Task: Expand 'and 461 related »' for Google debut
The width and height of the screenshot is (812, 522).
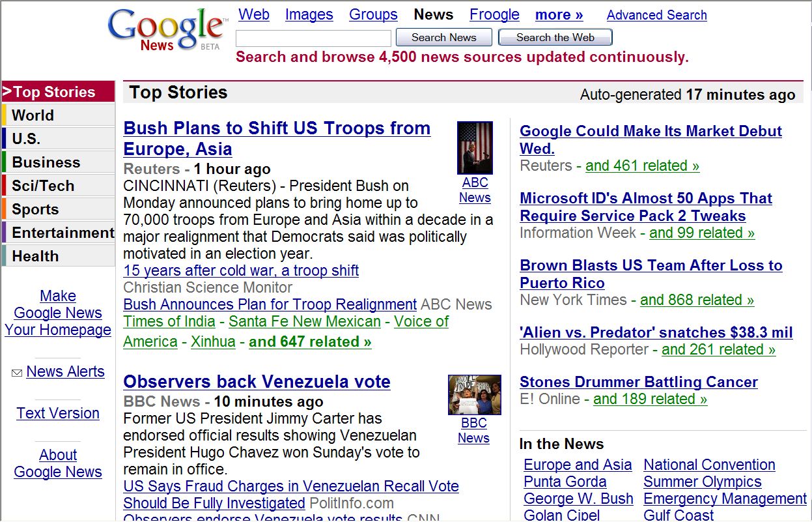Action: pyautogui.click(x=642, y=166)
